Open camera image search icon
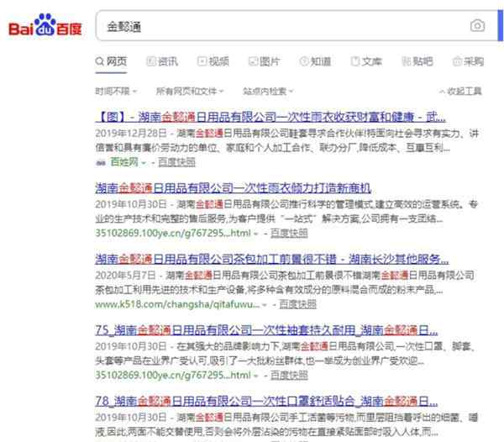The width and height of the screenshot is (504, 442). (x=477, y=26)
